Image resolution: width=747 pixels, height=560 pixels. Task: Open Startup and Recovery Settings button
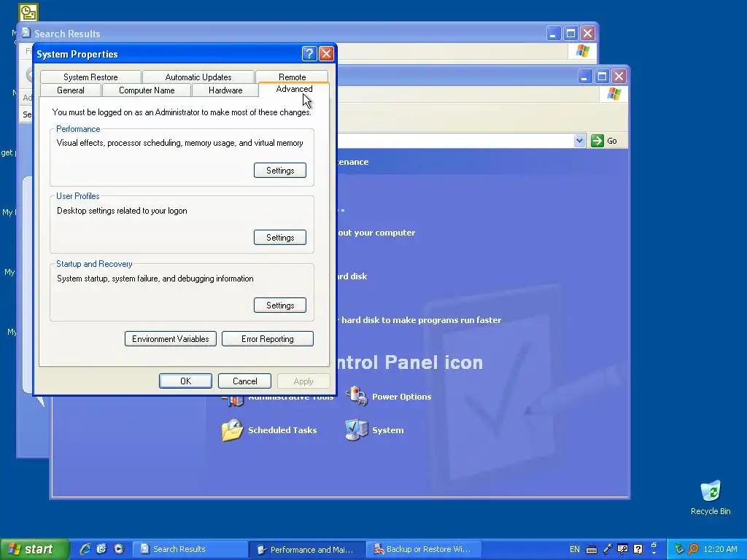[280, 306]
